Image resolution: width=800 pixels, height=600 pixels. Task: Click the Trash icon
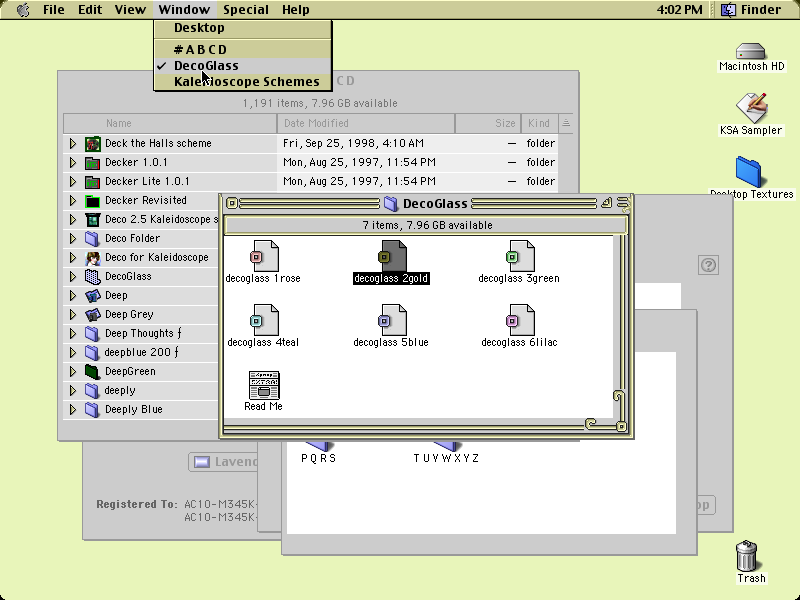(747, 556)
